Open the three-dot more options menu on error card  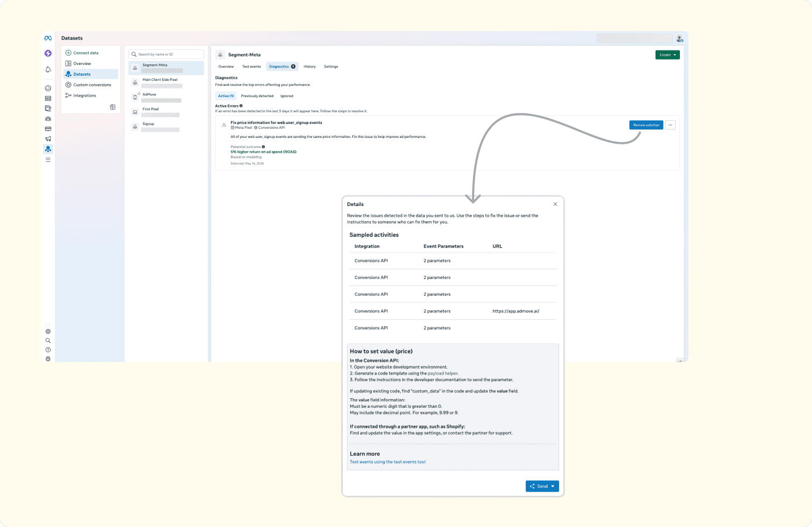(670, 125)
